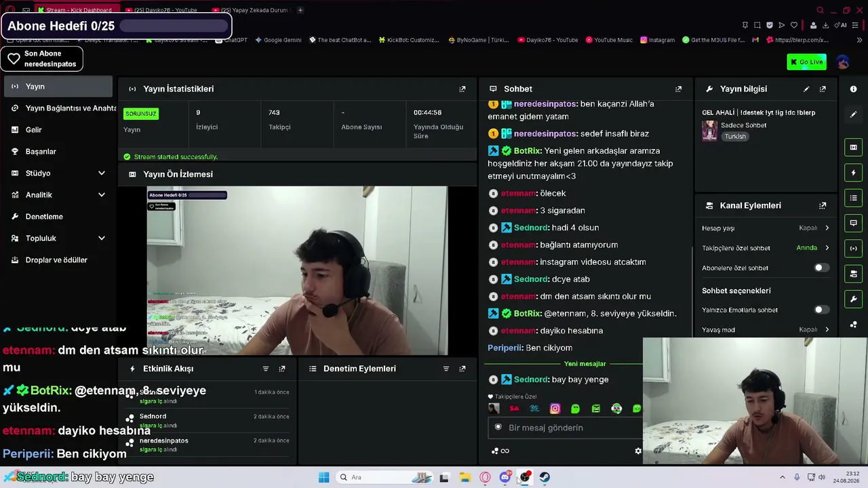This screenshot has width=868, height=488.
Task: Edit stream info with pencil icon
Action: pos(806,89)
